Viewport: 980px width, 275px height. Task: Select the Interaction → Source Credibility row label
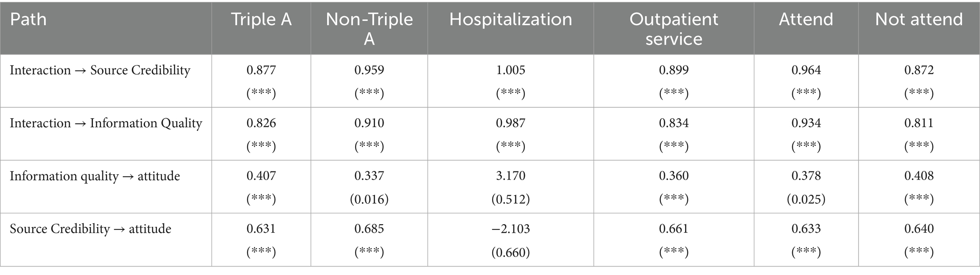(x=100, y=70)
